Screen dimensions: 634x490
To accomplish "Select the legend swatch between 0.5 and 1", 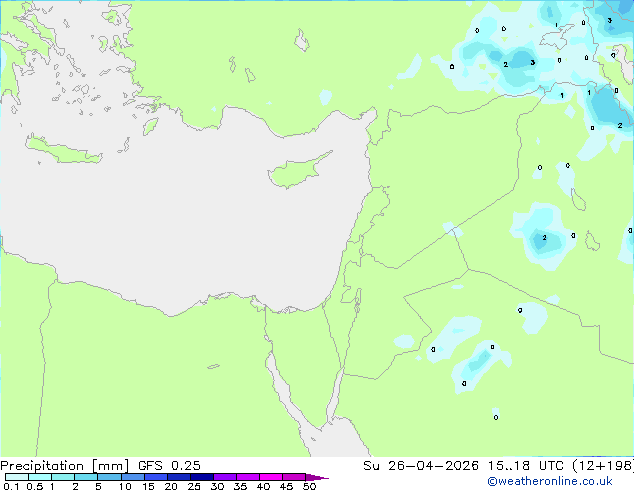I will point(40,477).
